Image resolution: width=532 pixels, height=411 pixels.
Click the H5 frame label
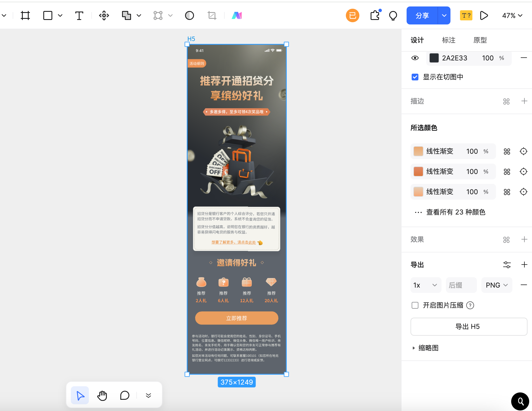[x=191, y=39]
